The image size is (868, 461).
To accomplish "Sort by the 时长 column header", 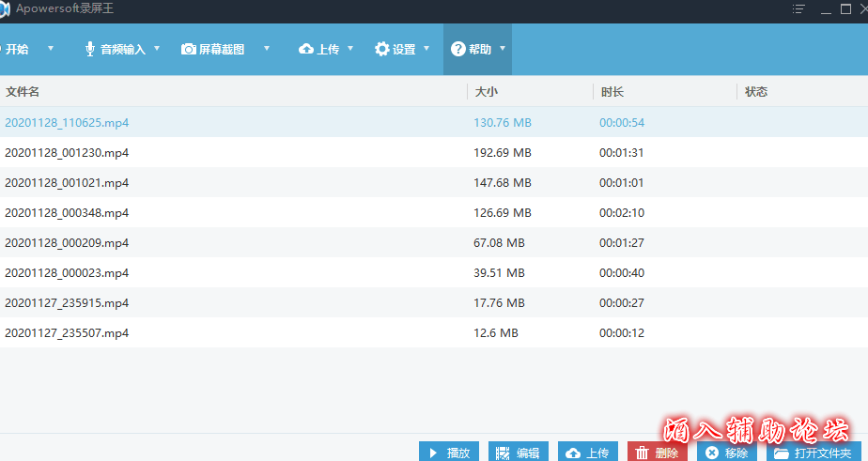I will 612,92.
